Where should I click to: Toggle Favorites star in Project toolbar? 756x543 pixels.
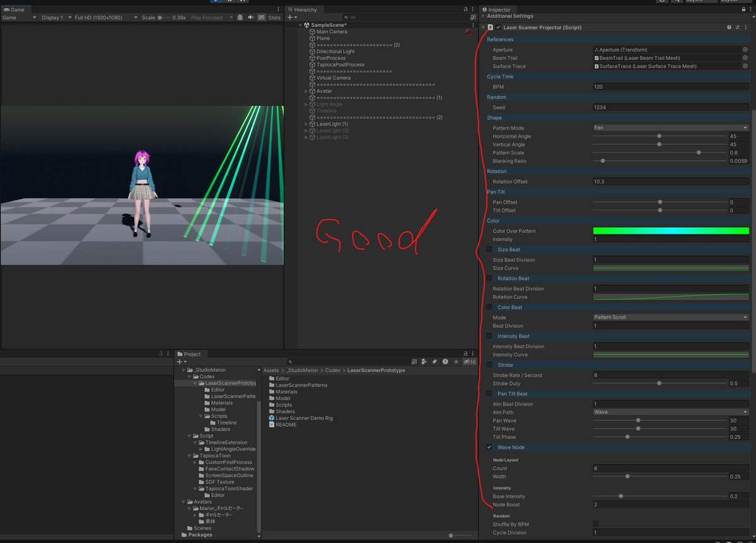coord(456,361)
